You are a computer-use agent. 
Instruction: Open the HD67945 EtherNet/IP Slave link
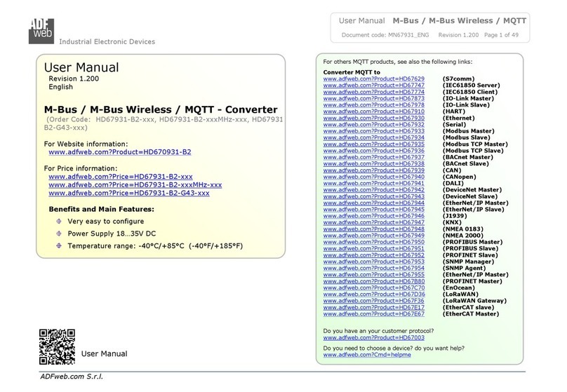coord(374,209)
